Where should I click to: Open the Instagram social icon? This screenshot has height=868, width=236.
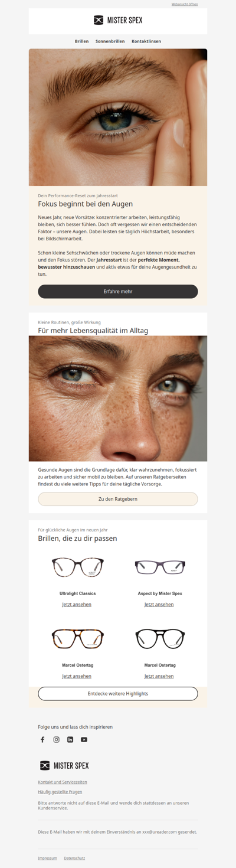coord(57,739)
